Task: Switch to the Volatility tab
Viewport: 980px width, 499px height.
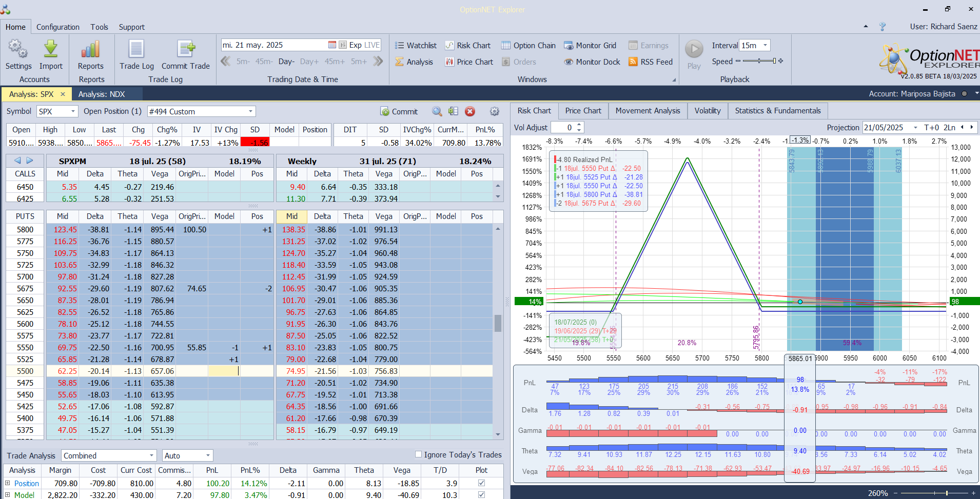Action: (708, 111)
